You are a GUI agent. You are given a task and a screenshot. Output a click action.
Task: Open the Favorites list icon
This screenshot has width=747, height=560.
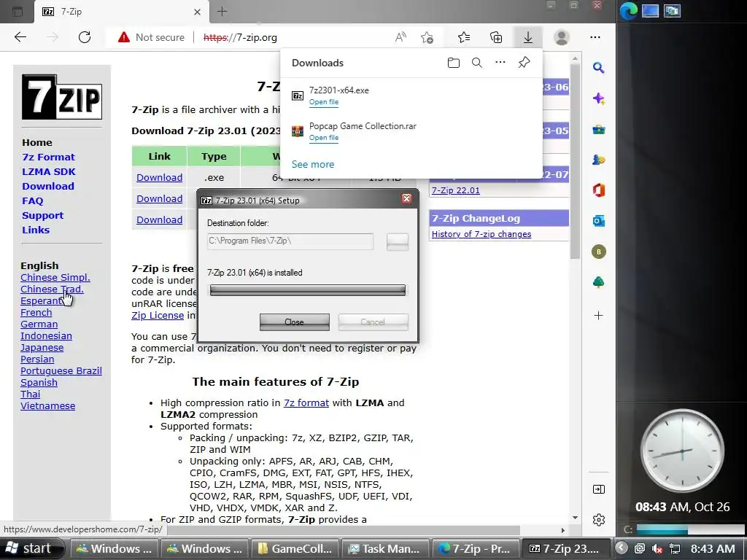[x=464, y=37]
